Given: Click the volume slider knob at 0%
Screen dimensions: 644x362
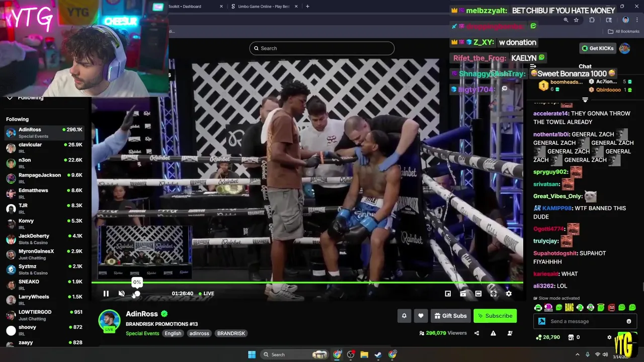Looking at the screenshot, I should (x=136, y=294).
